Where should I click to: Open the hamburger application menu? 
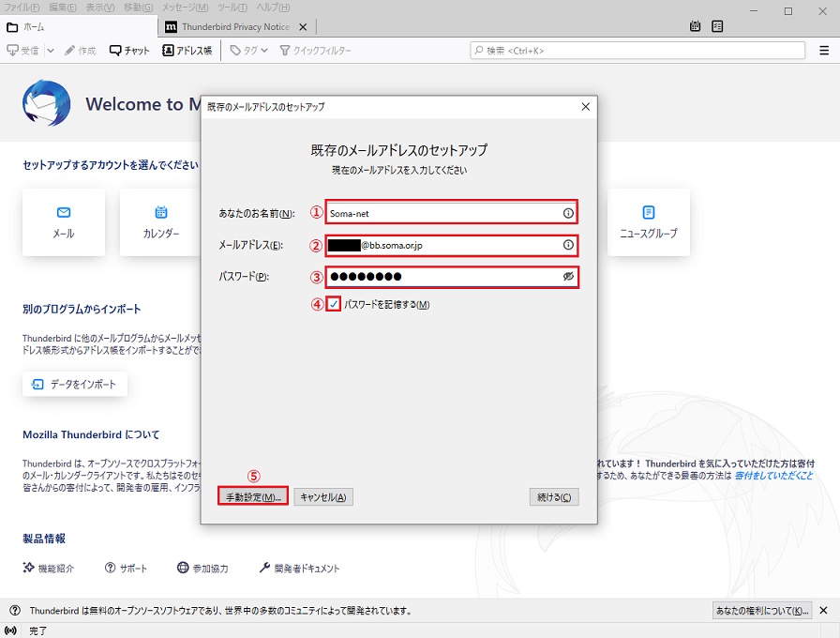(824, 51)
